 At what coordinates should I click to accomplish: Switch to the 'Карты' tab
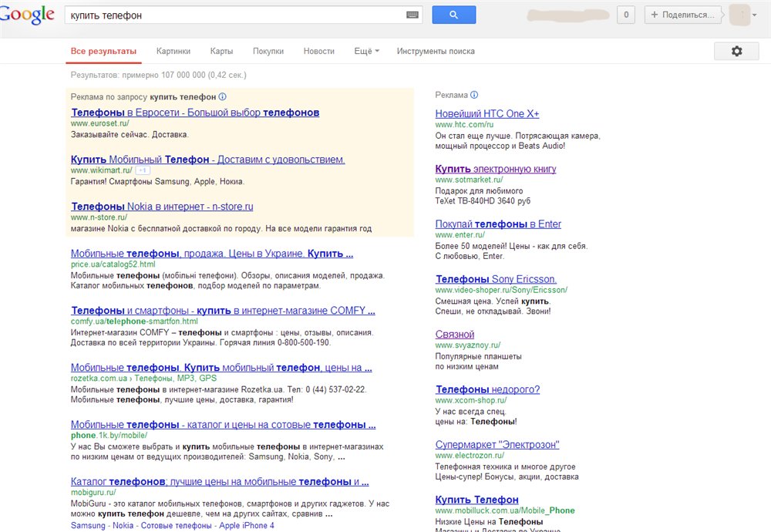222,51
